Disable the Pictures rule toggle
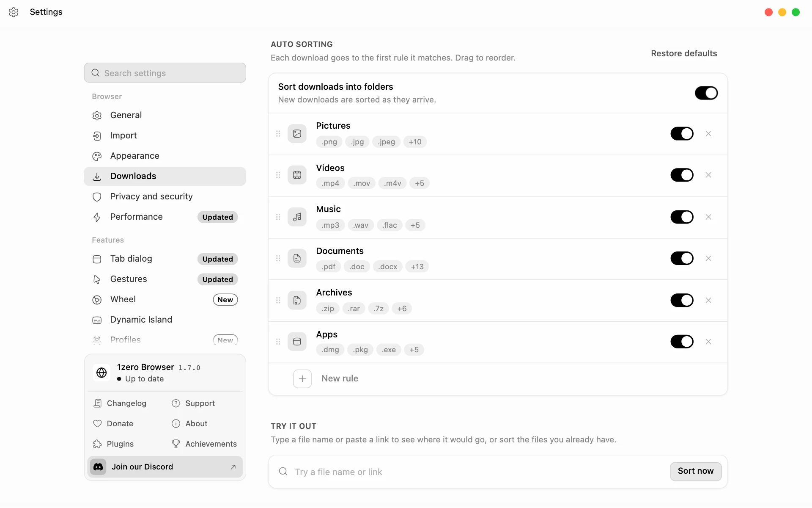 (682, 134)
